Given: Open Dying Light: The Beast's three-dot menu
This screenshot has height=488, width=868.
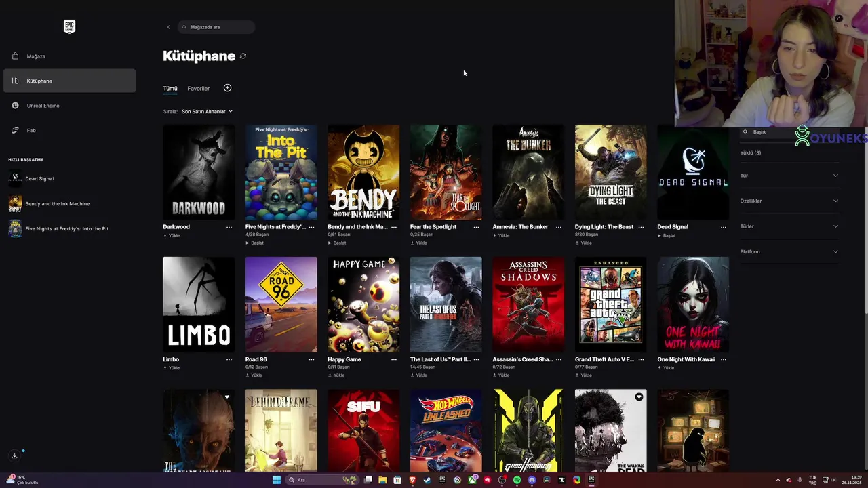Looking at the screenshot, I should point(641,227).
